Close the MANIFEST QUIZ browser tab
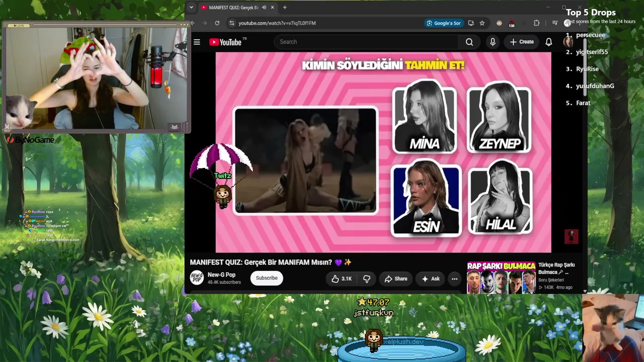Image resolution: width=644 pixels, height=362 pixels. click(273, 8)
